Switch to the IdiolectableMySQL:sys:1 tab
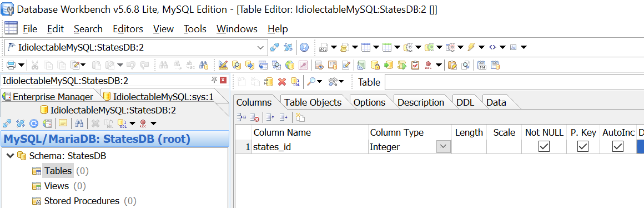This screenshot has height=208, width=644. [x=159, y=97]
